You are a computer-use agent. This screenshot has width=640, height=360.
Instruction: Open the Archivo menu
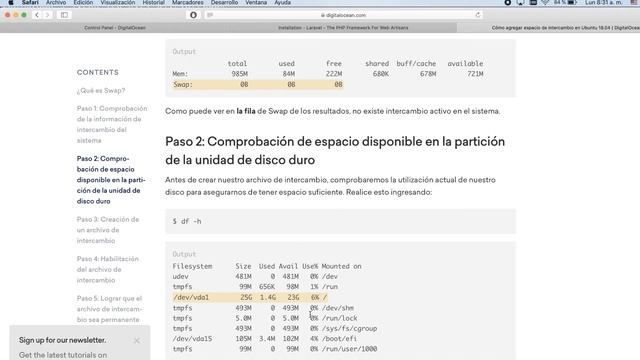tap(56, 2)
